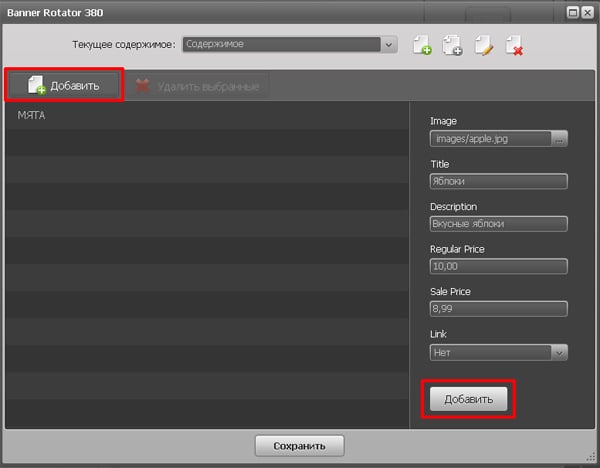600x468 pixels.
Task: Click the Regular Price field
Action: pos(498,266)
